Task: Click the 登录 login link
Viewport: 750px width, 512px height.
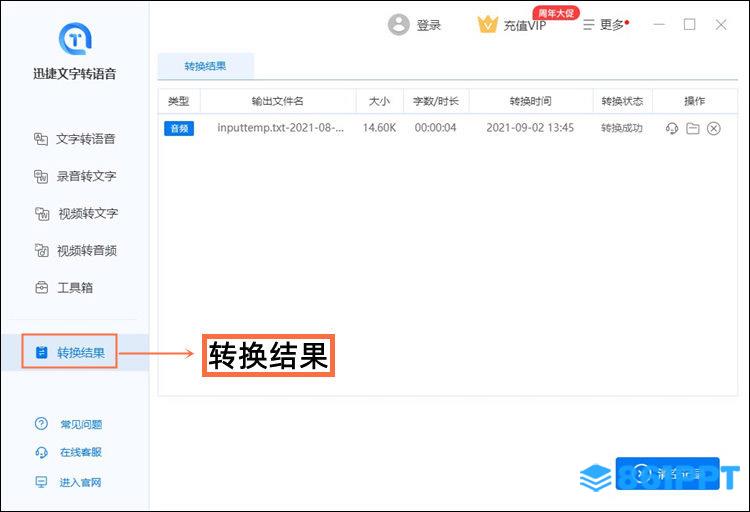Action: [429, 25]
